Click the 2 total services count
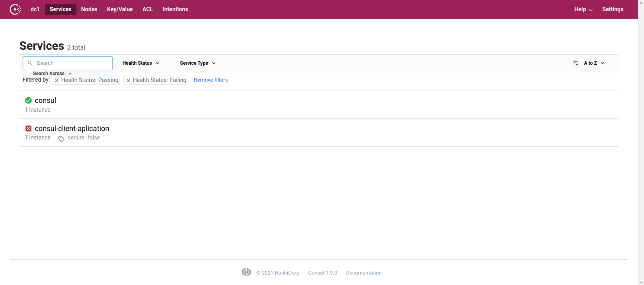The width and height of the screenshot is (644, 285). click(76, 47)
